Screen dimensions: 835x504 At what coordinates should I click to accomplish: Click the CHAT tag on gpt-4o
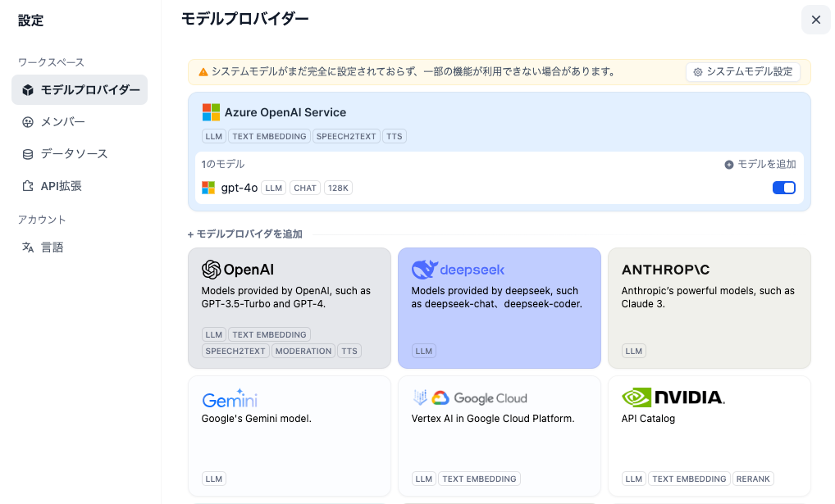click(305, 188)
